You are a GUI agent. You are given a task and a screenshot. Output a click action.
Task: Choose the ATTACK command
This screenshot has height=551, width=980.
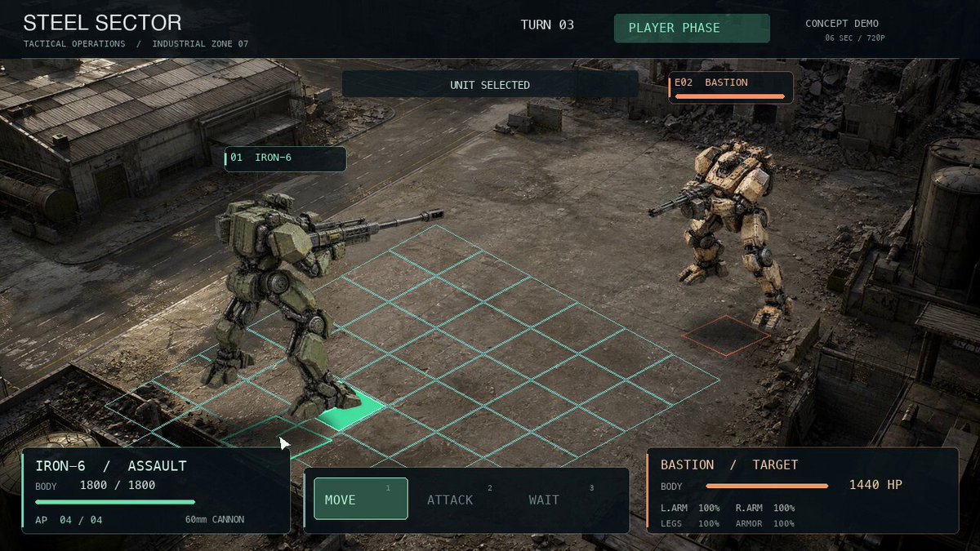(450, 500)
